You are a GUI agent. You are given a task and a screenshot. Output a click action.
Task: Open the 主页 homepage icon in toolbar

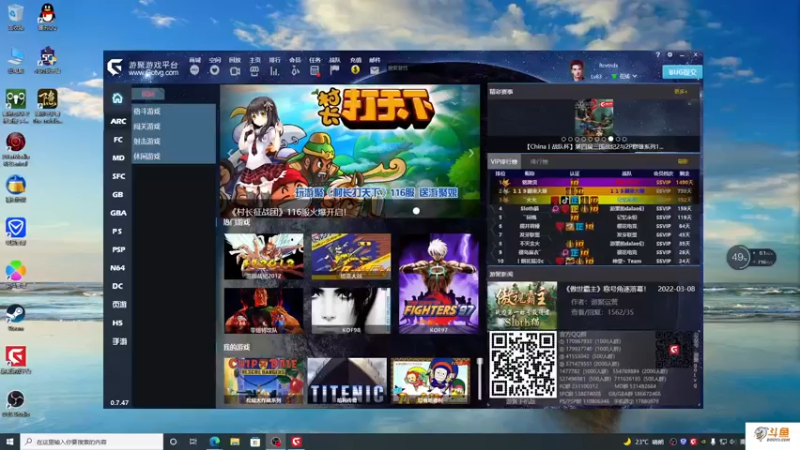[255, 71]
